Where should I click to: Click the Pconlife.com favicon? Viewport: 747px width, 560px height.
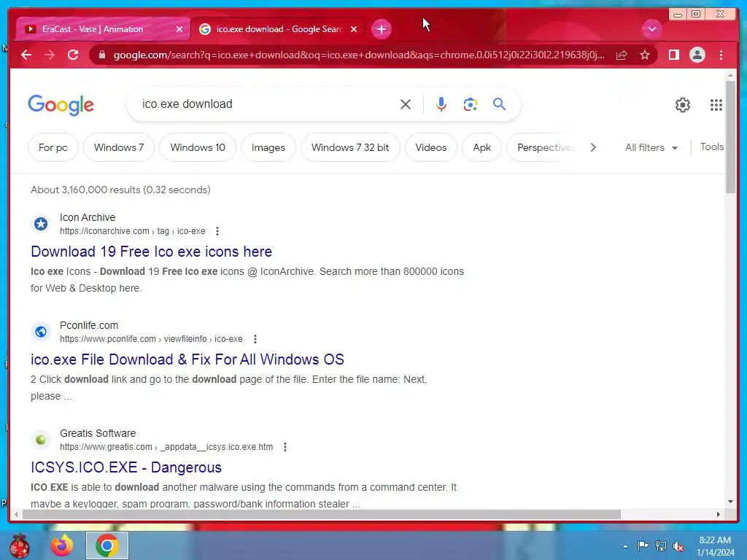41,332
